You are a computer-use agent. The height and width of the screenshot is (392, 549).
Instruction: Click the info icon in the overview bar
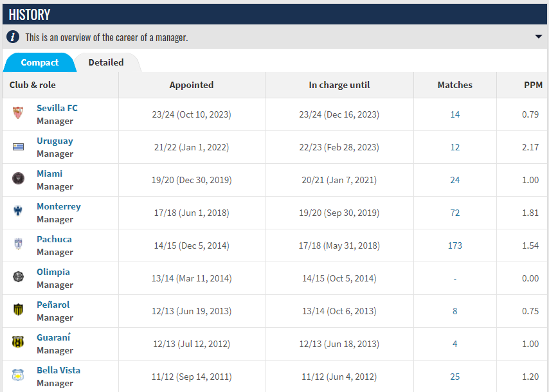click(13, 37)
